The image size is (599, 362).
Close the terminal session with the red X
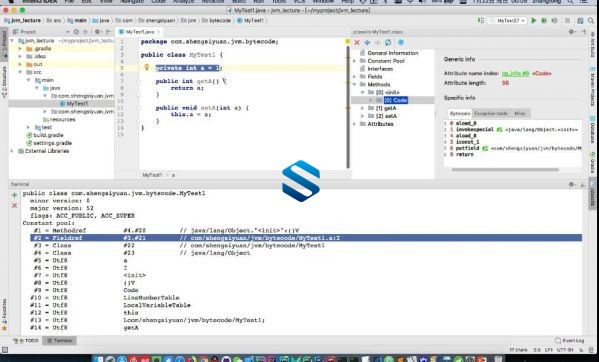coord(15,205)
